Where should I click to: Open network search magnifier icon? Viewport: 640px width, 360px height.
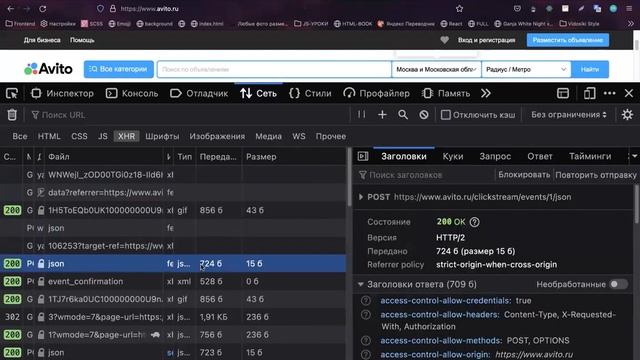point(403,115)
